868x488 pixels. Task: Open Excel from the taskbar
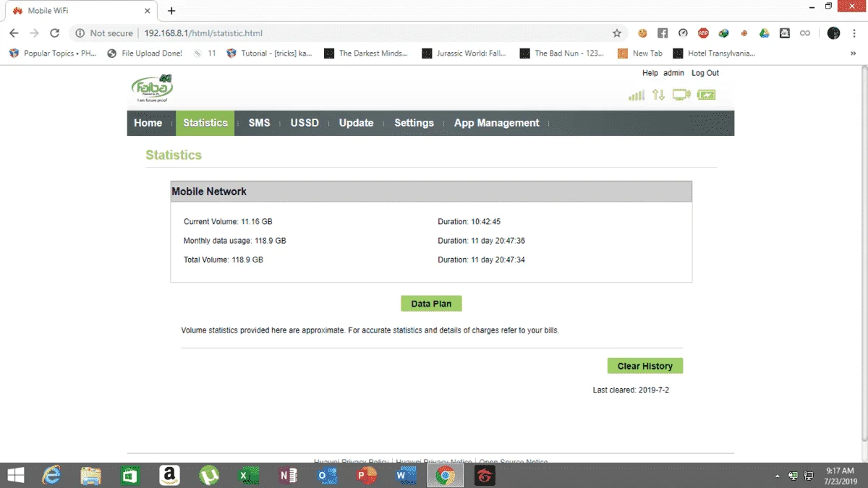[x=248, y=475]
